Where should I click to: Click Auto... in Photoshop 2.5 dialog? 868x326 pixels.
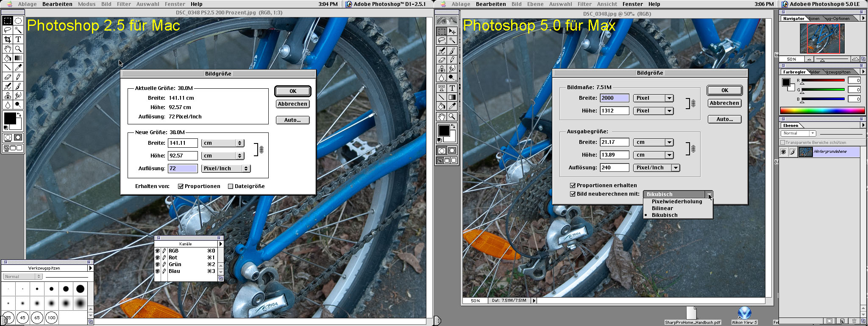pos(292,120)
